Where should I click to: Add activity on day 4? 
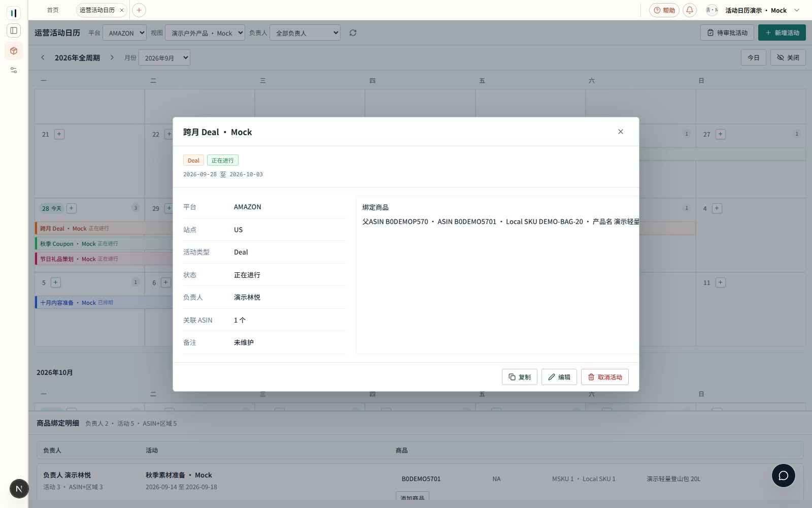click(x=717, y=208)
